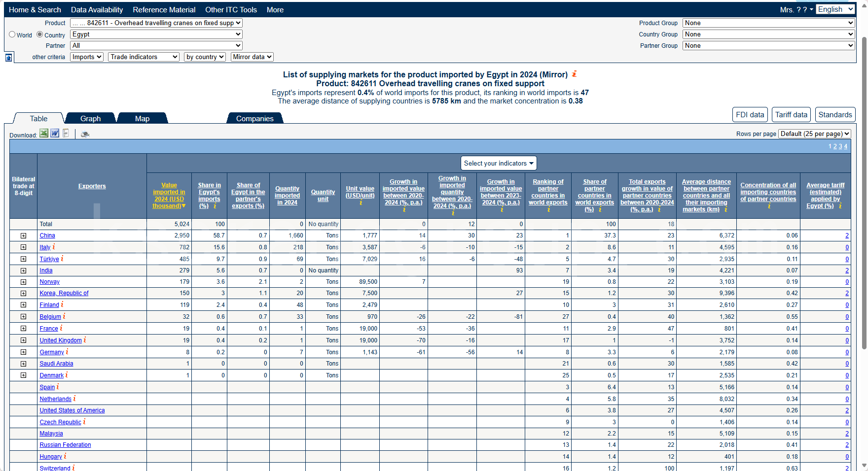Screen dimensions: 868x471
Task: Click info icon under Share in Egypt's imports header
Action: (215, 206)
